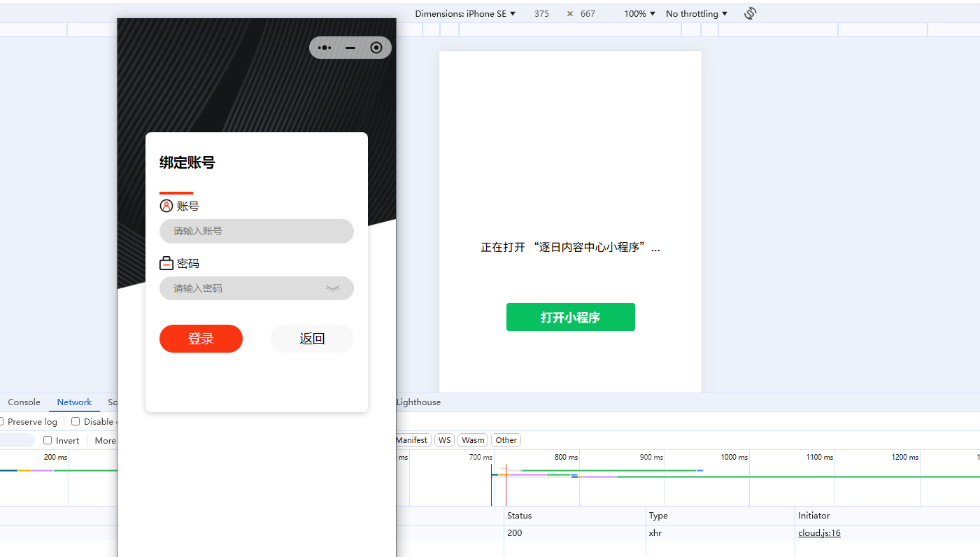The width and height of the screenshot is (980, 557).
Task: Enable the Preserve log checkbox
Action: (1, 421)
